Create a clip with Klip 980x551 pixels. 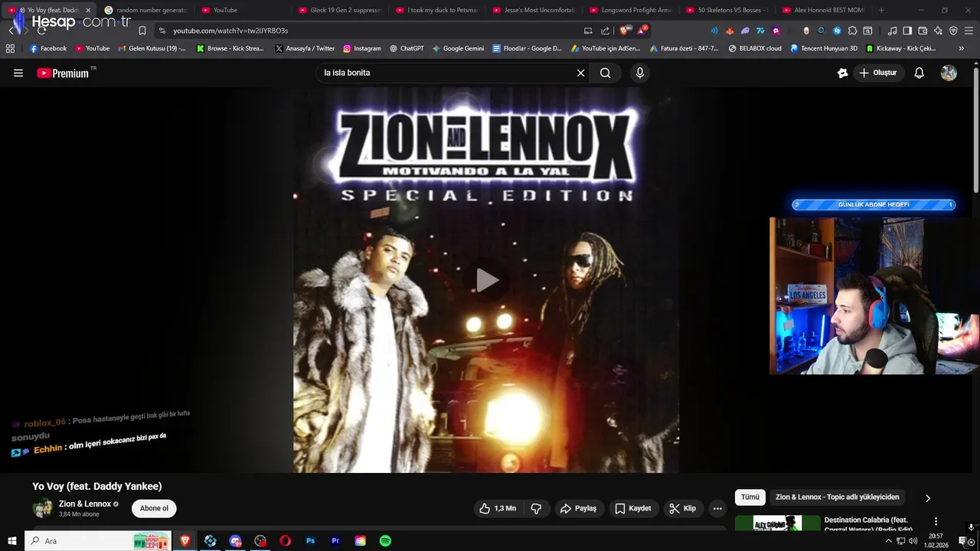(x=682, y=508)
